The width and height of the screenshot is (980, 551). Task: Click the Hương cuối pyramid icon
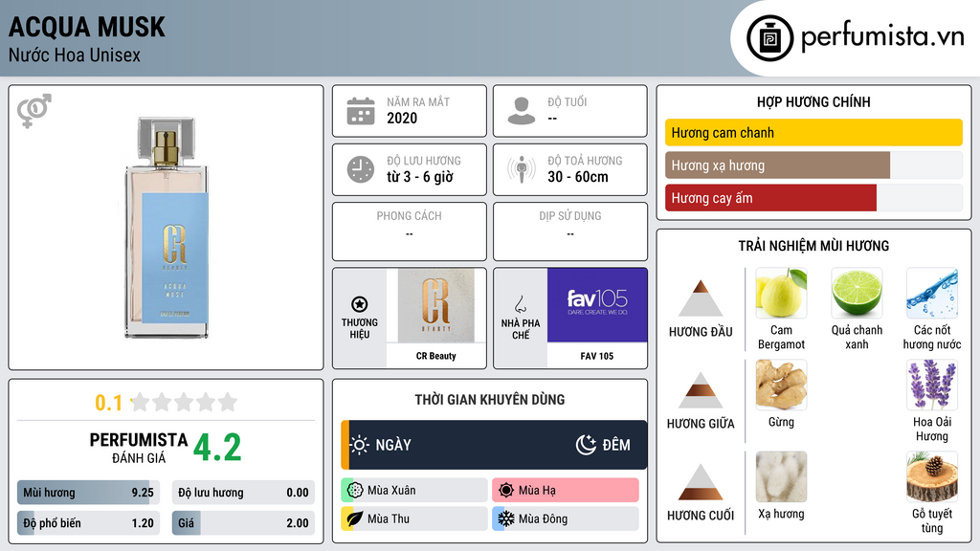click(701, 482)
